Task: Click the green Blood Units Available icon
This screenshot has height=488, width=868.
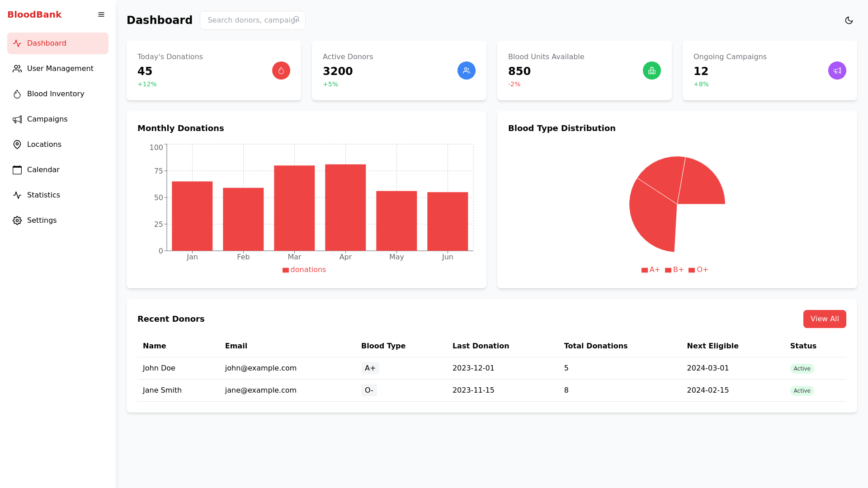Action: point(651,70)
